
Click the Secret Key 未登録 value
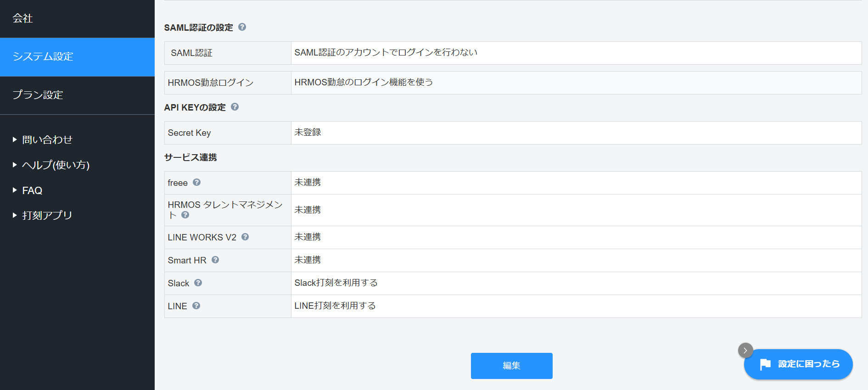point(308,132)
